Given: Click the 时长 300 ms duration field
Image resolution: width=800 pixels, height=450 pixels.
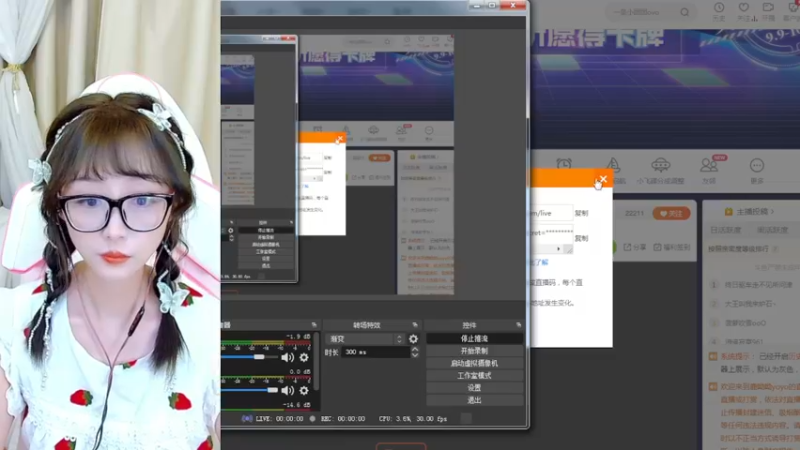Looking at the screenshot, I should (376, 352).
